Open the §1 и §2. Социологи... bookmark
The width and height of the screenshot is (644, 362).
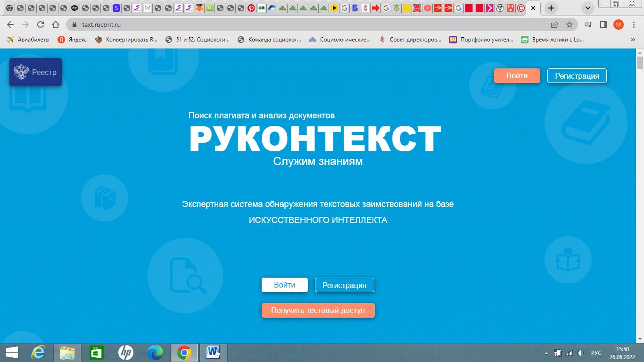198,40
